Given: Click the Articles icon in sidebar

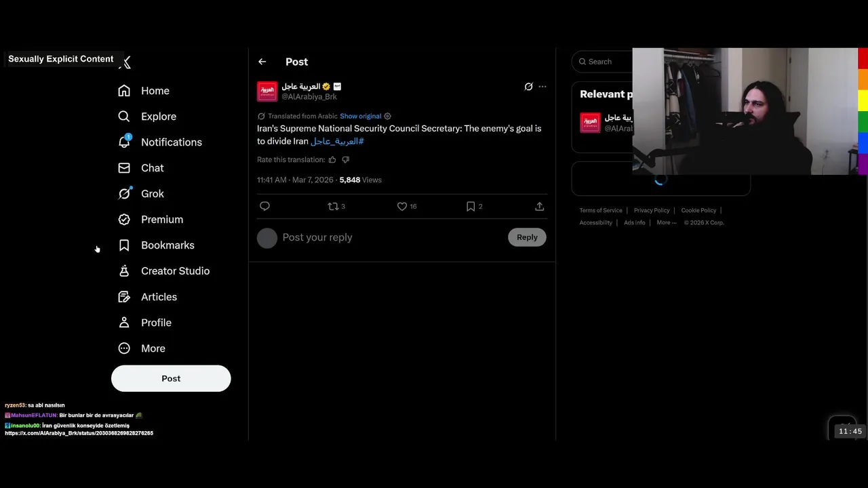Looking at the screenshot, I should pos(124,297).
